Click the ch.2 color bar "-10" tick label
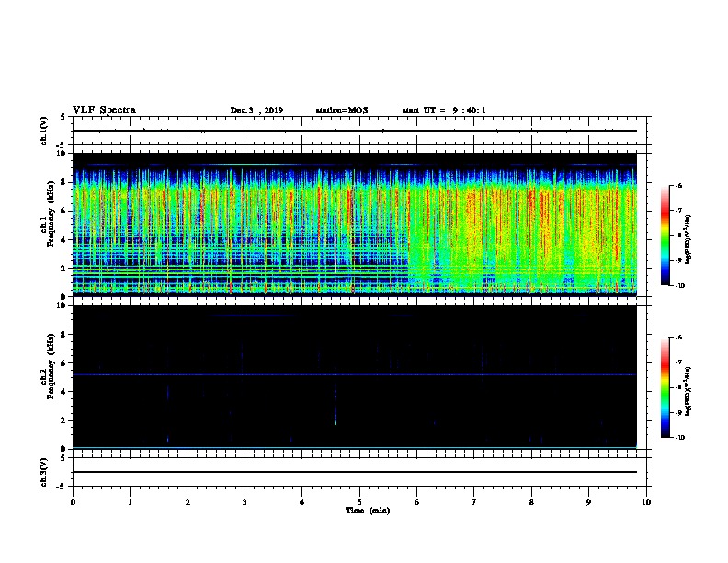 pyautogui.click(x=679, y=438)
